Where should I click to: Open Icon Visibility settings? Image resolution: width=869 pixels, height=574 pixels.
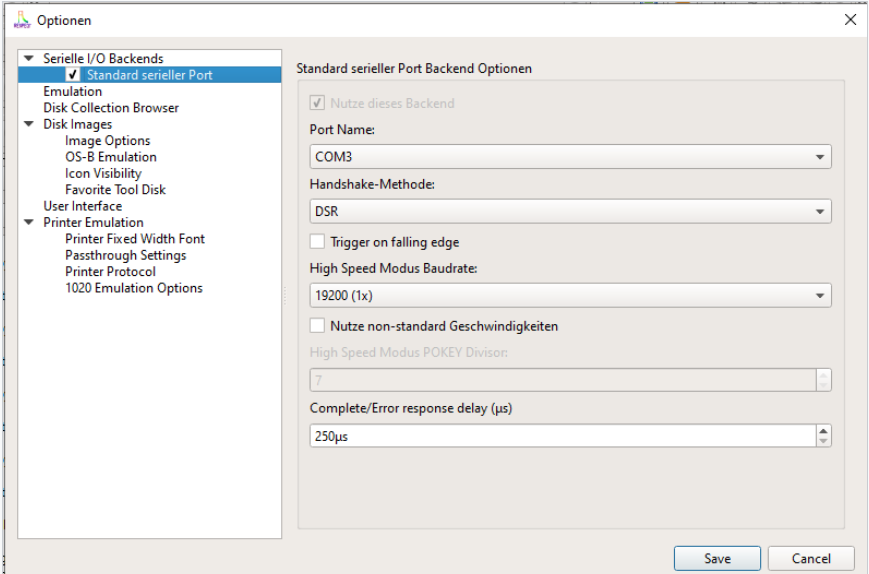[103, 173]
